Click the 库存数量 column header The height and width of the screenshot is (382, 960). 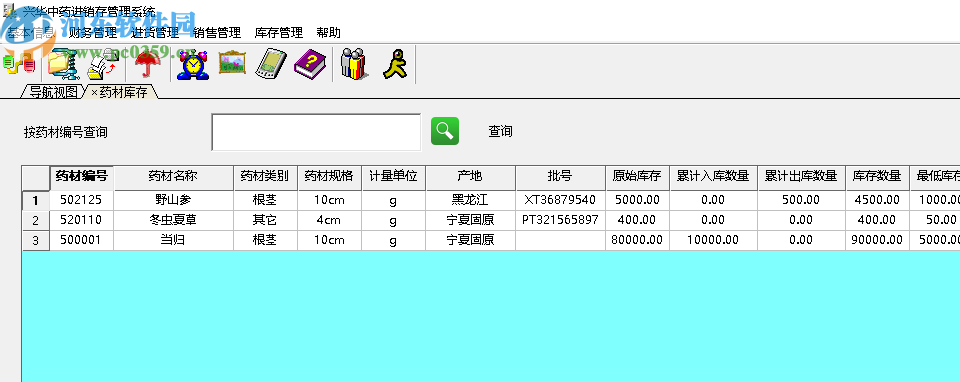(x=877, y=177)
